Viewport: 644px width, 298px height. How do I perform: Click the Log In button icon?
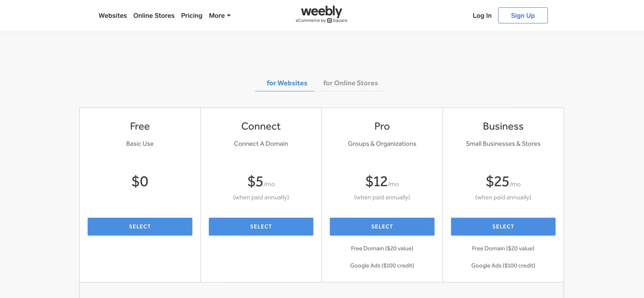pyautogui.click(x=482, y=15)
